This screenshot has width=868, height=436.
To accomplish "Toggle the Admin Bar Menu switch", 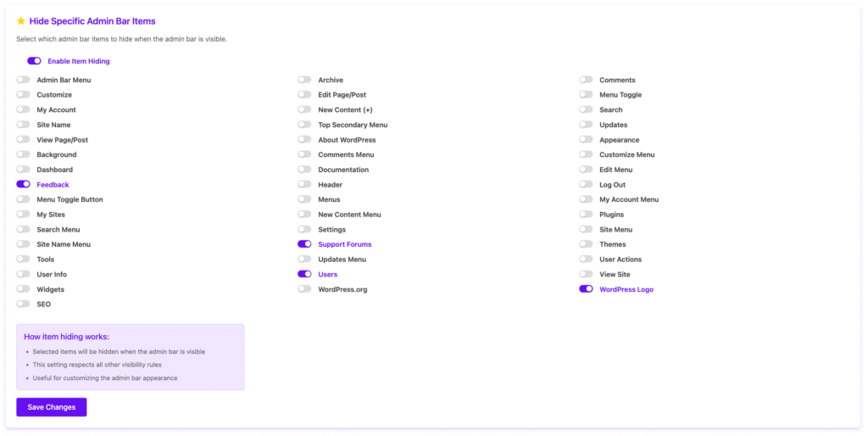I will coord(23,80).
